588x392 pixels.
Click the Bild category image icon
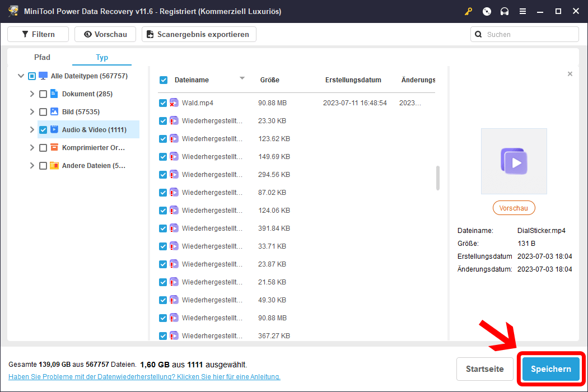click(54, 111)
